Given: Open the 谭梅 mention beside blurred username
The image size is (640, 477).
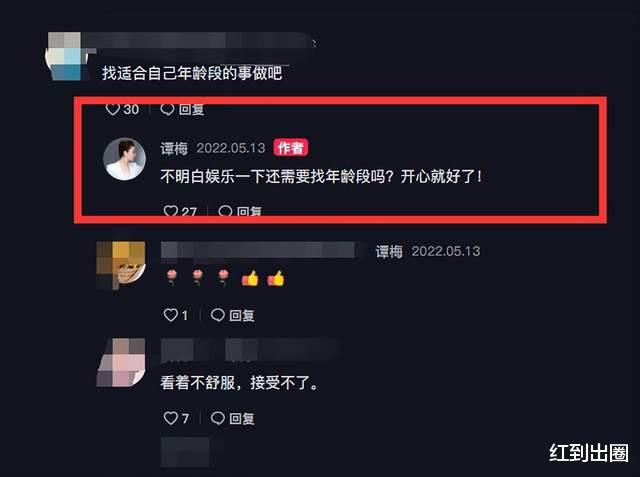Looking at the screenshot, I should point(389,251).
